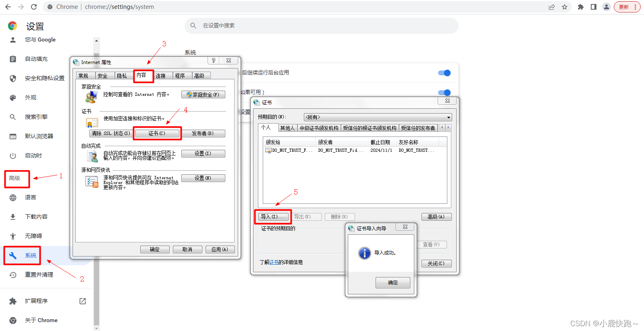Click the external link icon beside 扩展程序
Viewport: 644px width, 331px height.
(x=83, y=301)
